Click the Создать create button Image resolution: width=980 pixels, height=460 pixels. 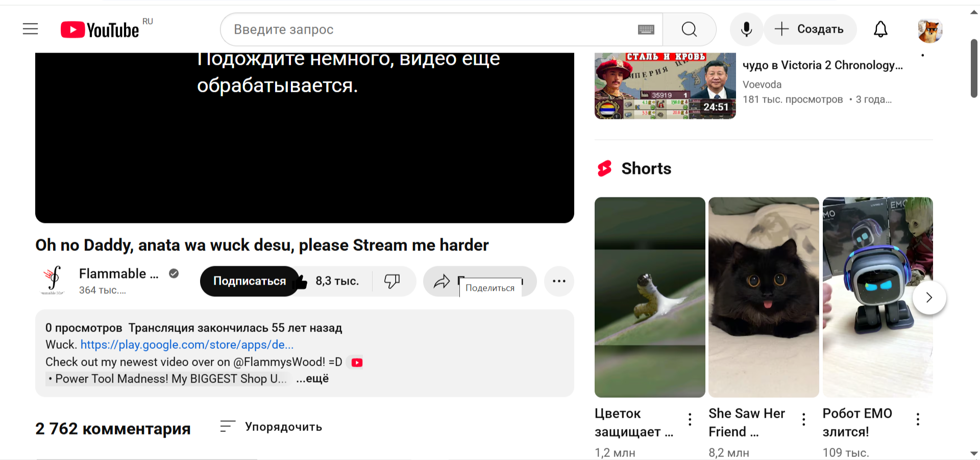pyautogui.click(x=810, y=30)
